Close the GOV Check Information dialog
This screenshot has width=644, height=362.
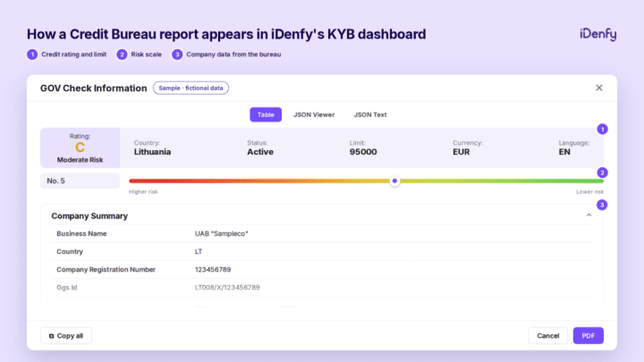click(x=598, y=88)
